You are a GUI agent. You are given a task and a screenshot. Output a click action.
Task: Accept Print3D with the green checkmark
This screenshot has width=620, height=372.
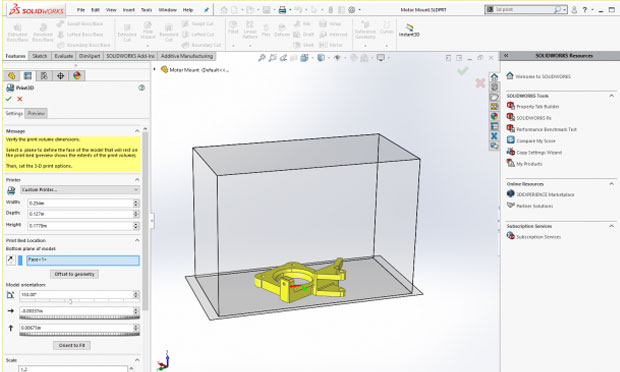click(x=9, y=99)
